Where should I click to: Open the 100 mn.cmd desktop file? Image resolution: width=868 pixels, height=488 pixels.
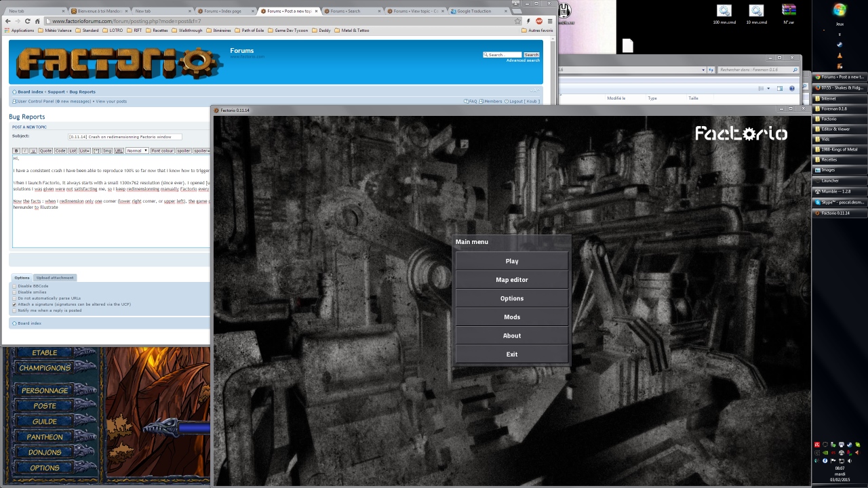coord(724,15)
